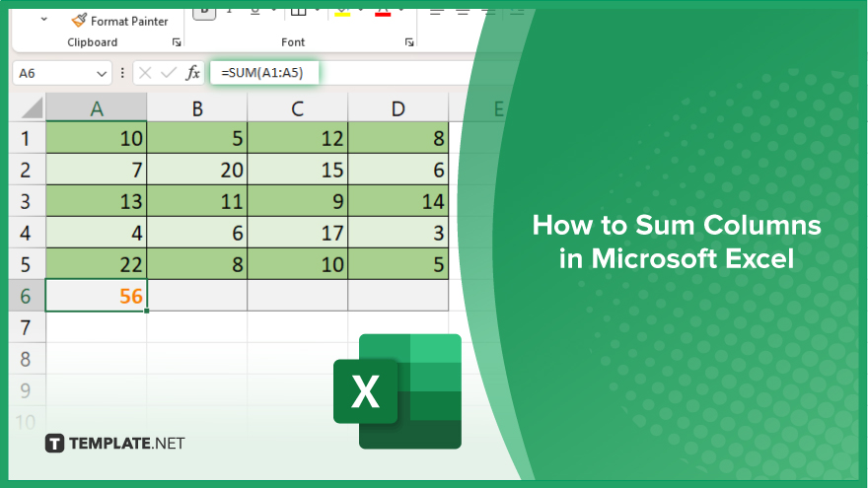Select row 2 header
This screenshot has width=868, height=488.
tap(27, 170)
